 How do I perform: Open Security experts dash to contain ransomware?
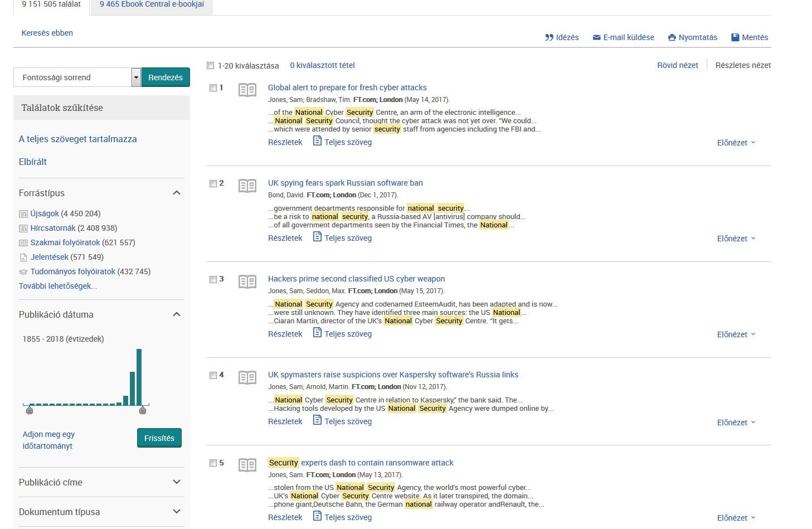coord(361,463)
